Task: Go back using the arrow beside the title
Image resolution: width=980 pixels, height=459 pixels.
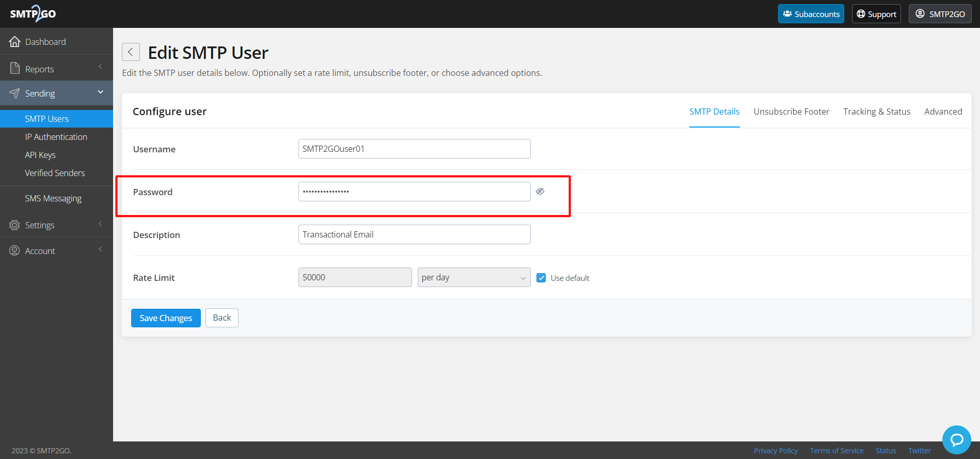Action: [x=131, y=52]
